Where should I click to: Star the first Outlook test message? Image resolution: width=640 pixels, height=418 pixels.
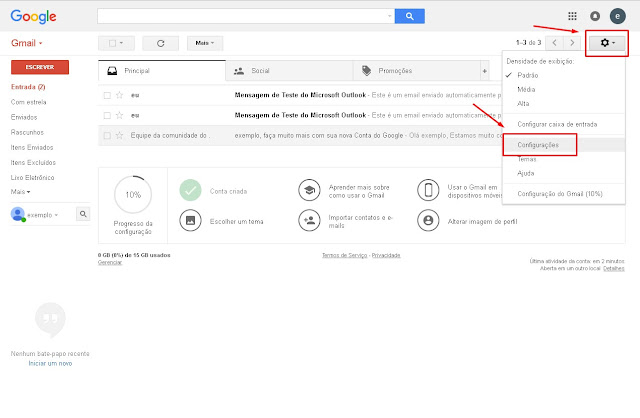(119, 95)
